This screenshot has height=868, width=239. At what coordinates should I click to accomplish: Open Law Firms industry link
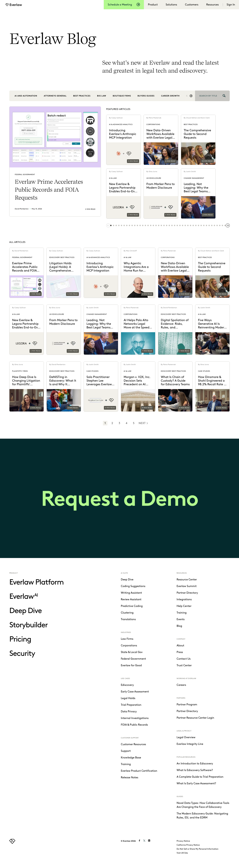127,639
